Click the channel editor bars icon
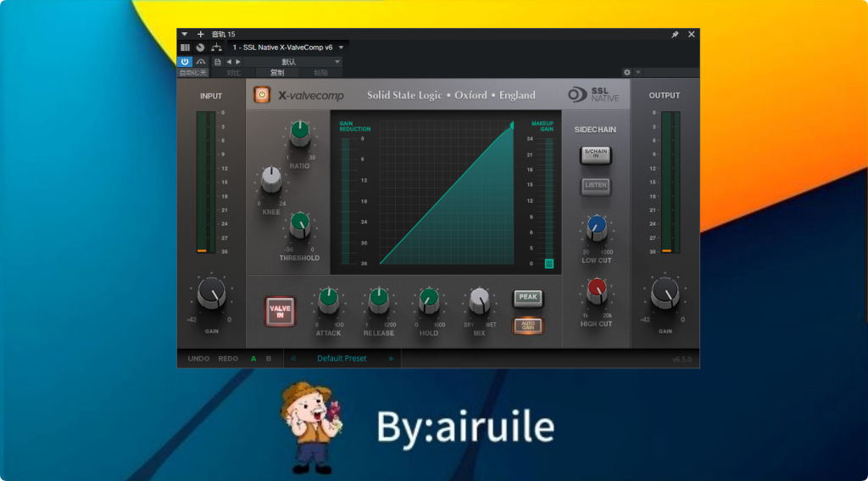This screenshot has width=868, height=481. point(185,48)
